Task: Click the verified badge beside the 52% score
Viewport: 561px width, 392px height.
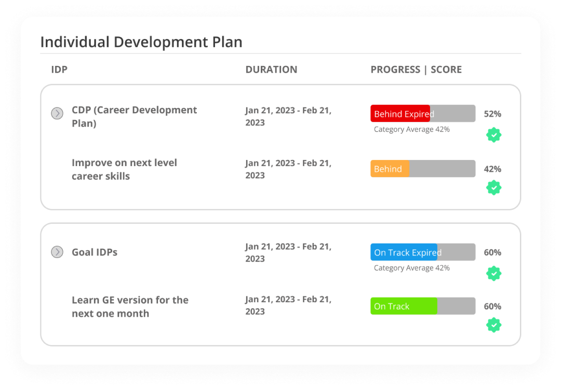Action: click(493, 134)
